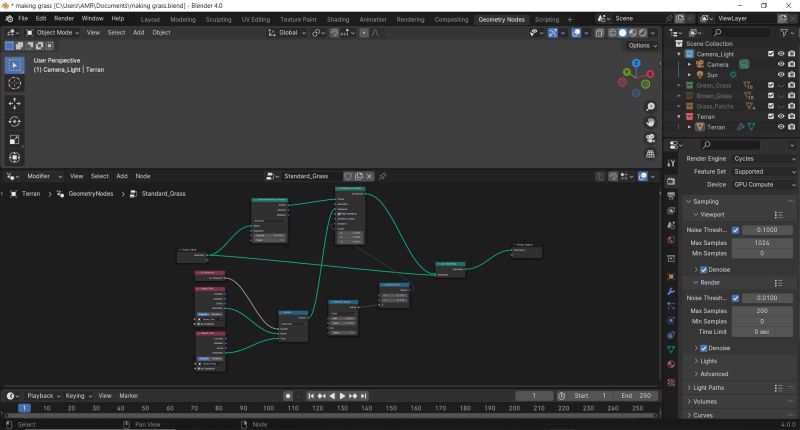Open the File menu
Image resolution: width=800 pixels, height=430 pixels.
point(23,18)
